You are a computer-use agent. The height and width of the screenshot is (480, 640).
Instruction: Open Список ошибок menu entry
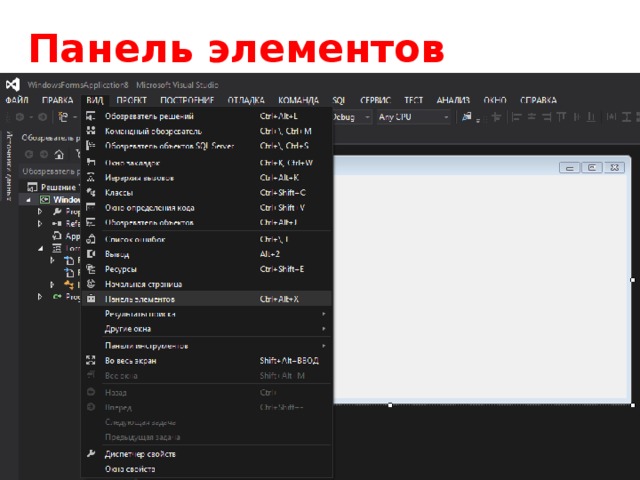(207, 239)
